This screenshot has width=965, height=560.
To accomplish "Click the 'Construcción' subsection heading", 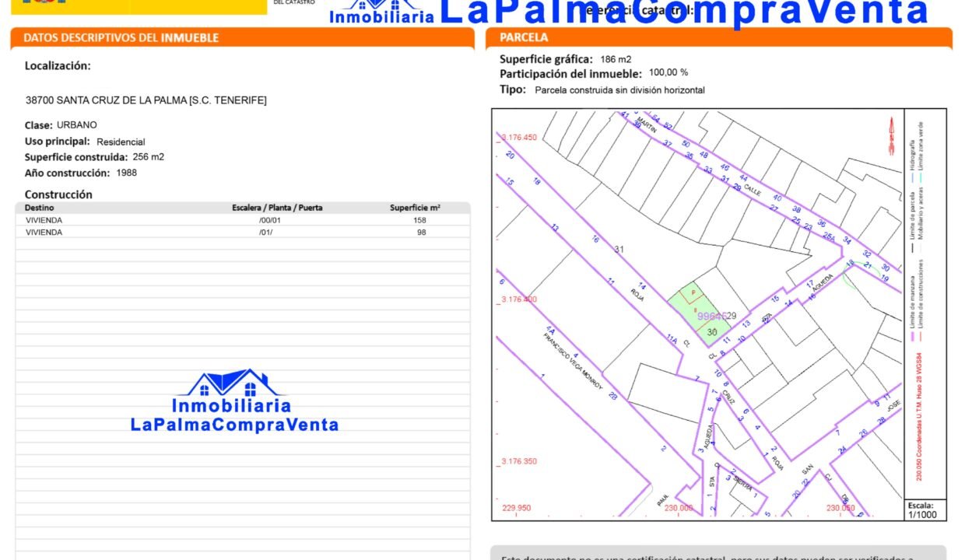I will point(58,194).
